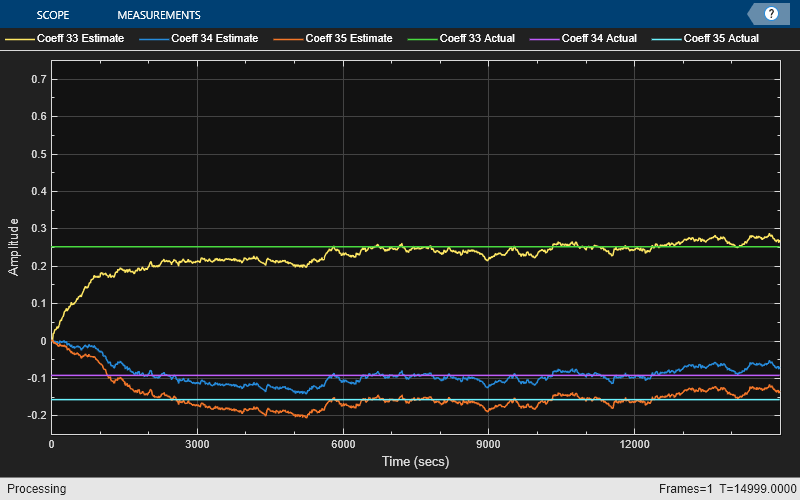
Task: Select the Amplitude y-axis label
Action: click(13, 246)
